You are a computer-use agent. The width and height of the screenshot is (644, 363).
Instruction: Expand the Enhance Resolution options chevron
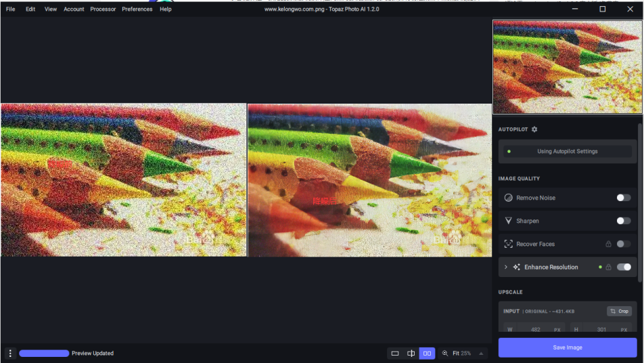coord(505,268)
